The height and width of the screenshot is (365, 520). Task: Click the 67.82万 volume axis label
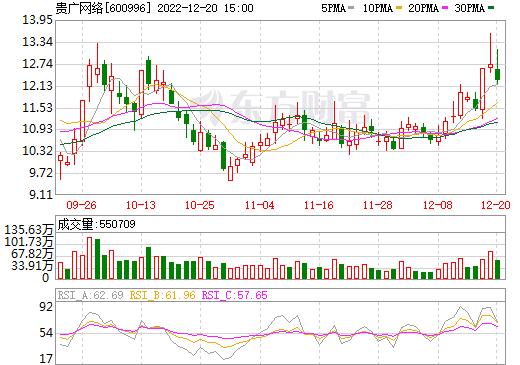point(32,254)
